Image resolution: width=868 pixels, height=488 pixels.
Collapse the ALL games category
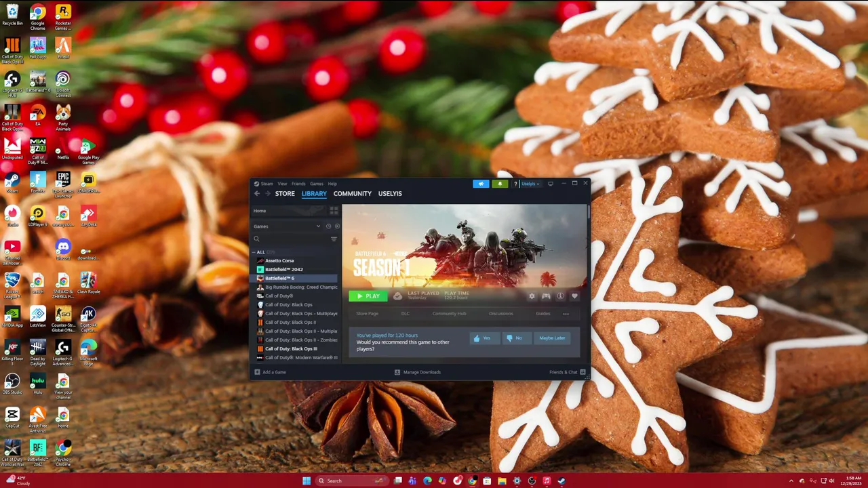254,252
